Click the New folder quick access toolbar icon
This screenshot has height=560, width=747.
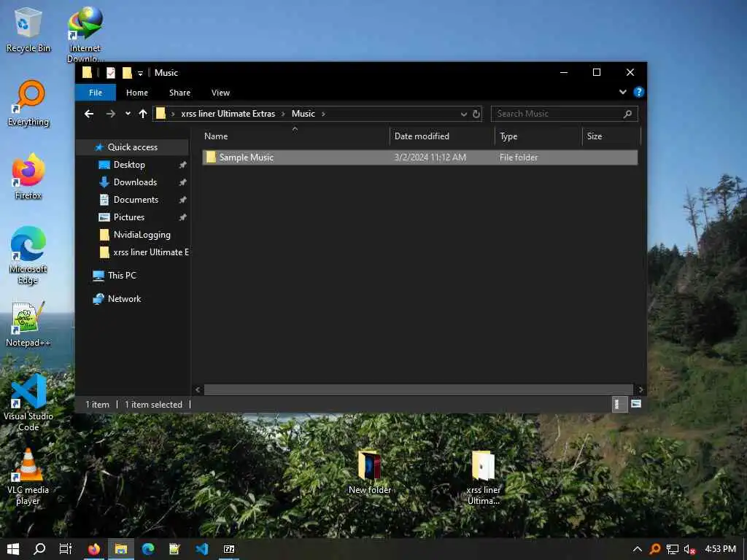(x=127, y=73)
